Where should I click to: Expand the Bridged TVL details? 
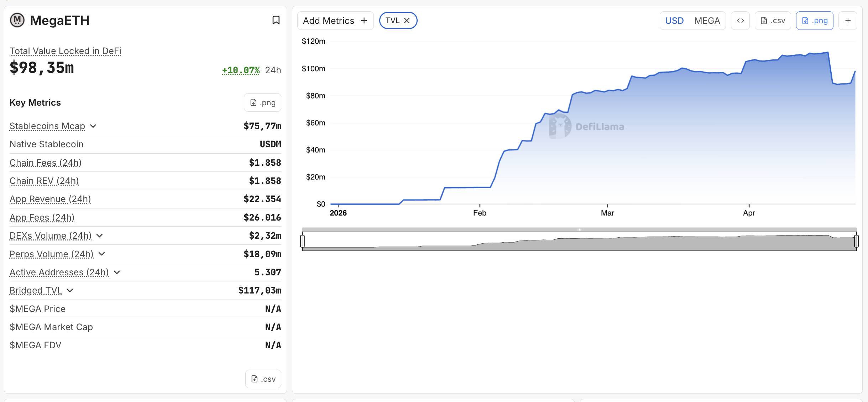[70, 291]
